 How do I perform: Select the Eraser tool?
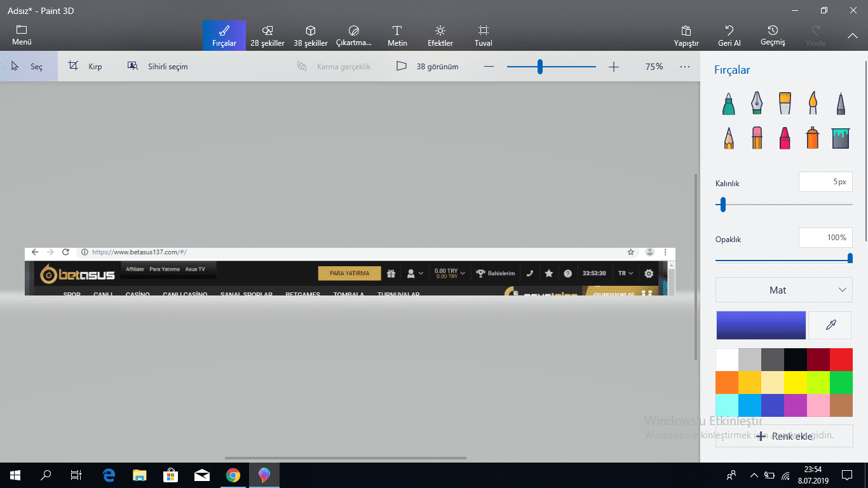tap(757, 137)
